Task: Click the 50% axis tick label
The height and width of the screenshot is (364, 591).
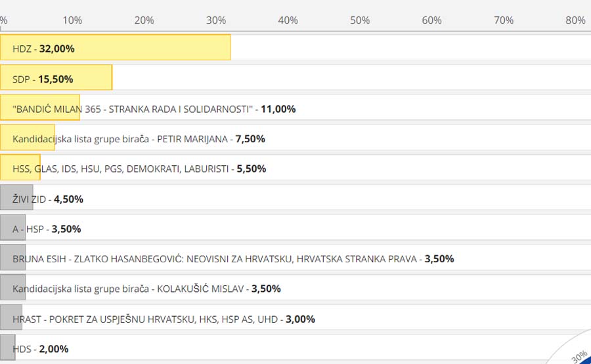Action: pyautogui.click(x=360, y=20)
